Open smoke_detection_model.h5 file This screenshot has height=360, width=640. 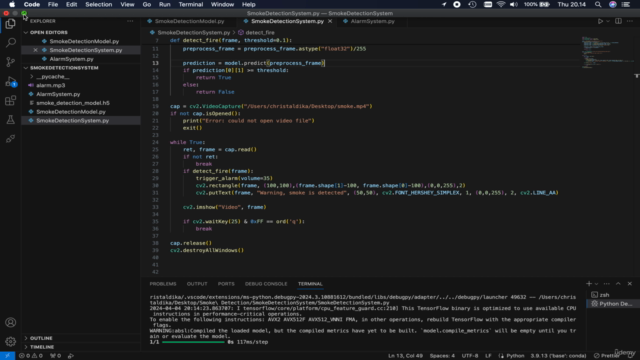73,103
